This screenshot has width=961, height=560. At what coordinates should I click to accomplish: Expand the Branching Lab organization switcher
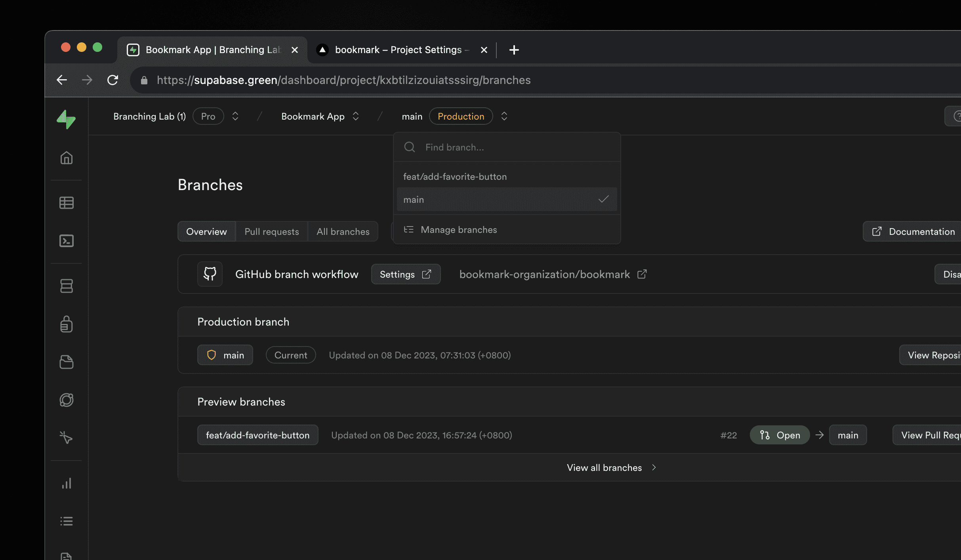[235, 116]
